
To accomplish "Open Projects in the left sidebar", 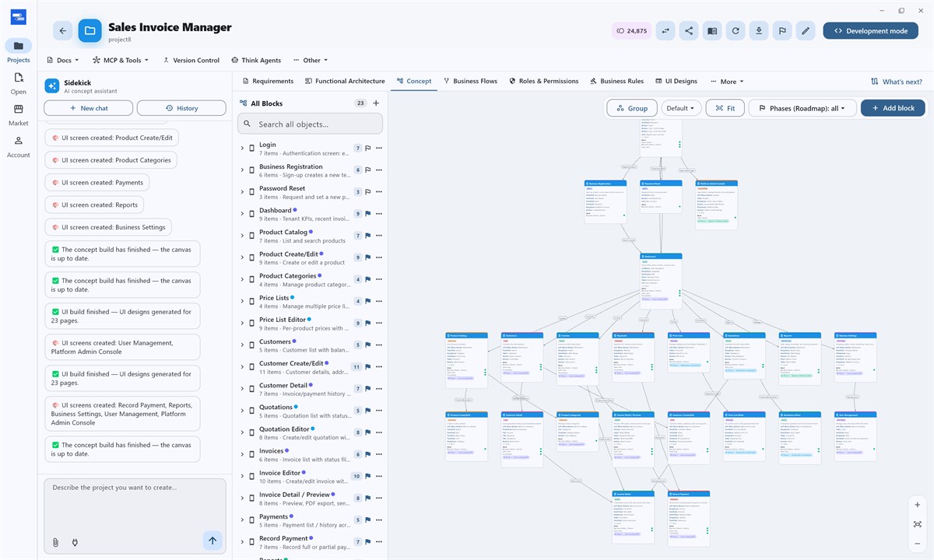I will click(x=19, y=51).
